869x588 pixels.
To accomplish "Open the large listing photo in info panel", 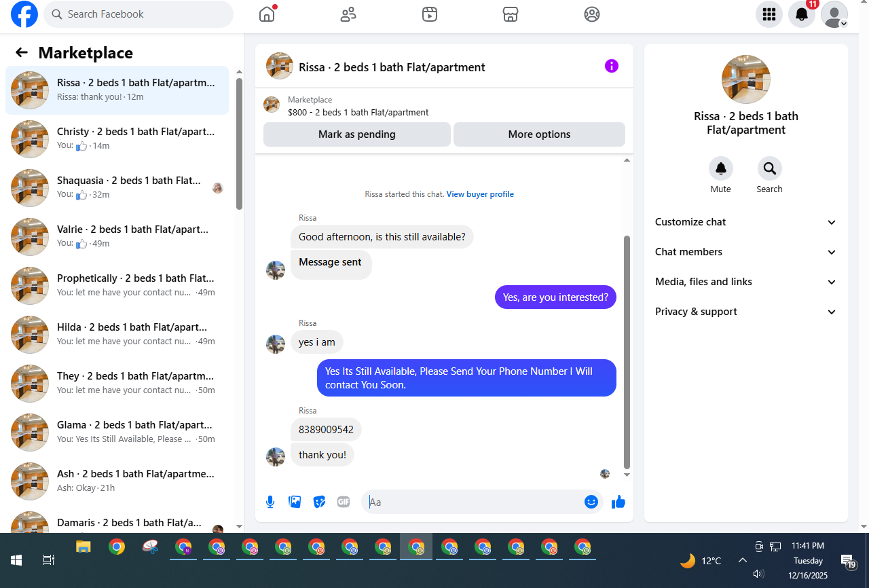I will (x=746, y=79).
